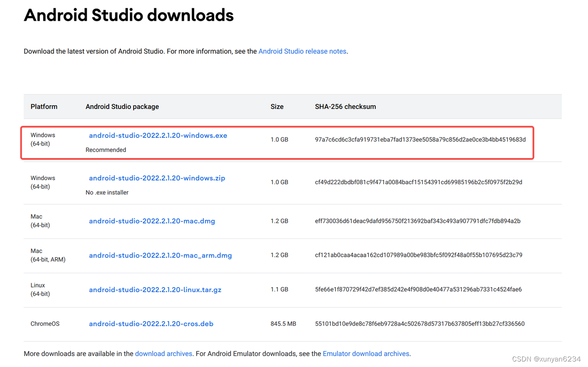Select the checksum starting with 5fe66e1f8707
The image size is (588, 367).
tap(418, 289)
